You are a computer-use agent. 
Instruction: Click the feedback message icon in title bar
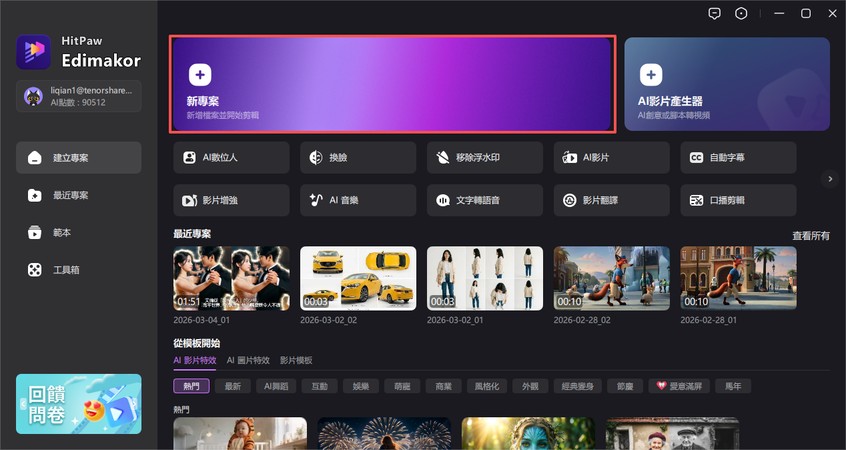[714, 14]
